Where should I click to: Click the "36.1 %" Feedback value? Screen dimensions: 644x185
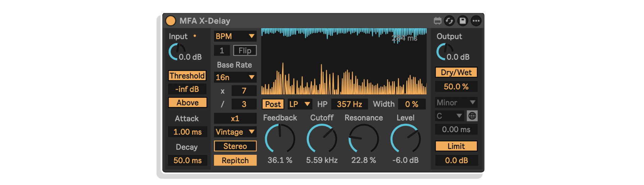[280, 160]
